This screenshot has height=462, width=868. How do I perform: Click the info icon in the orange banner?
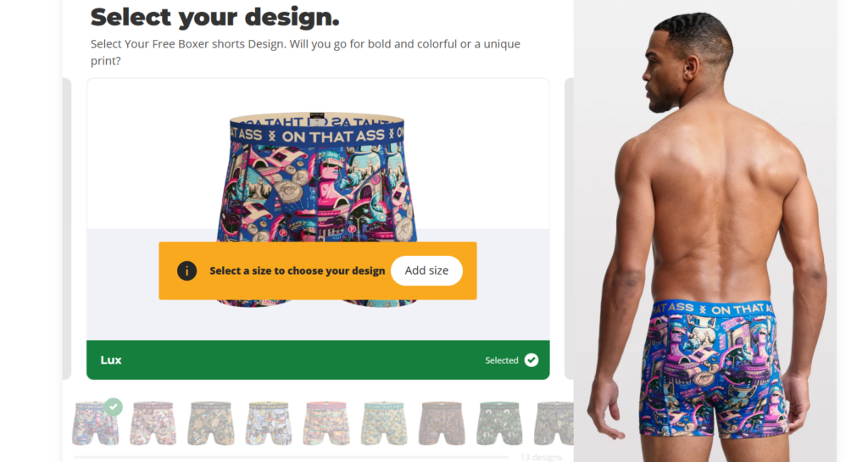coord(187,271)
